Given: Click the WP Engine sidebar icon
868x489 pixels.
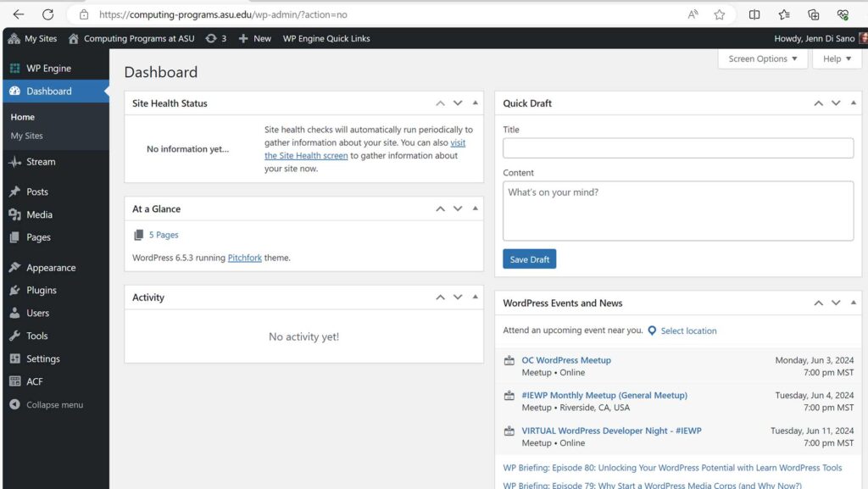Looking at the screenshot, I should [15, 68].
